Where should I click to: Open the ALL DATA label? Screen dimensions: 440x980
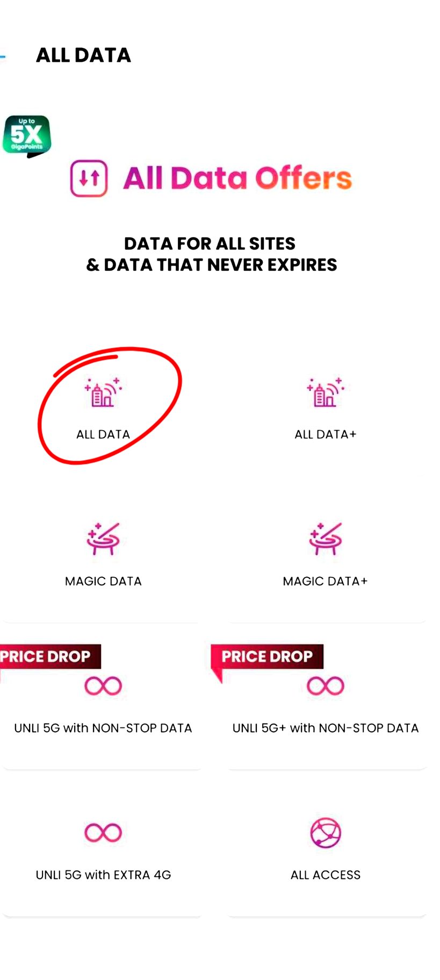click(103, 434)
